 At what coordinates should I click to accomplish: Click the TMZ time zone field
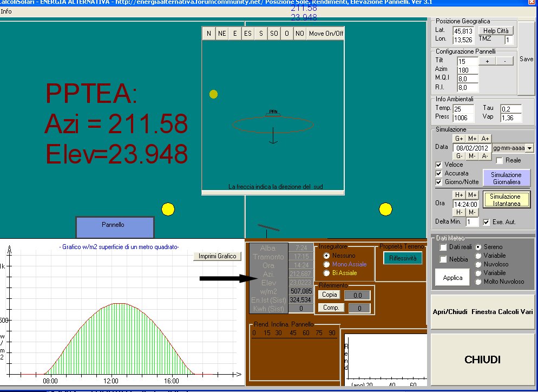click(509, 40)
